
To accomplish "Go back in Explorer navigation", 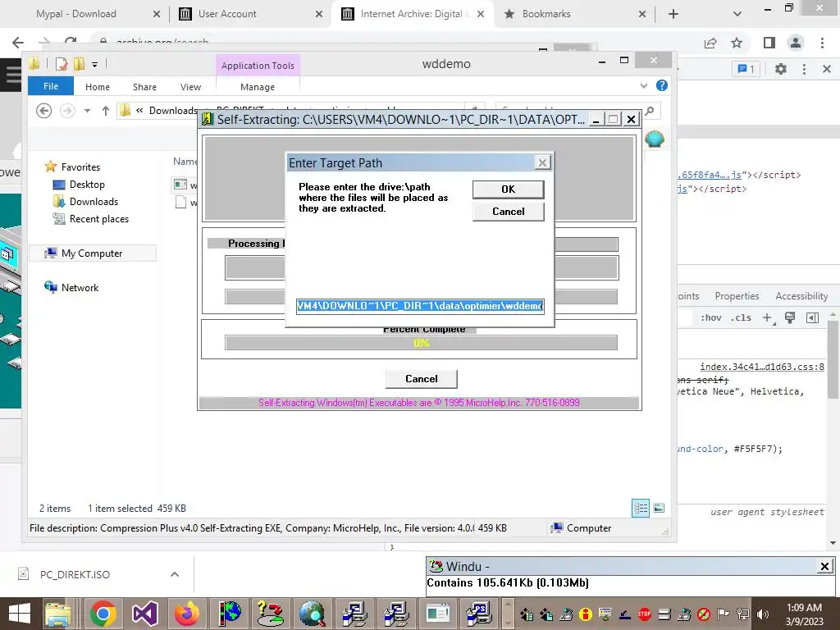I will pyautogui.click(x=44, y=111).
